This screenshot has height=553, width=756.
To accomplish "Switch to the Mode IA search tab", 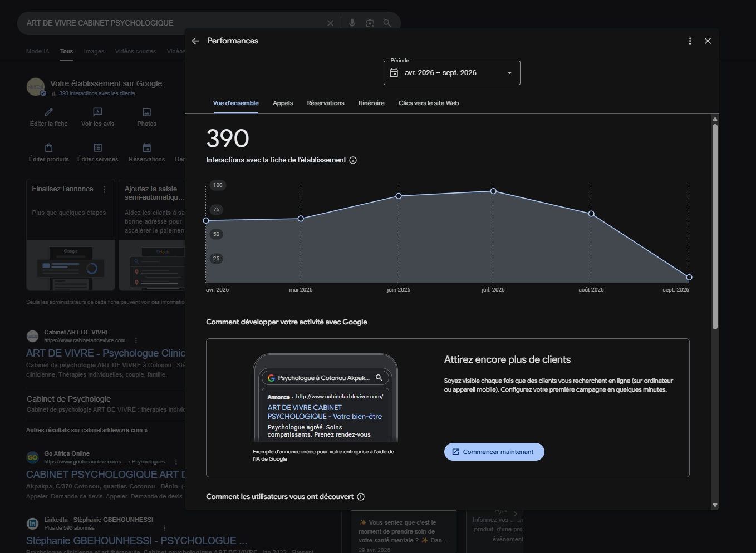I will tap(38, 51).
